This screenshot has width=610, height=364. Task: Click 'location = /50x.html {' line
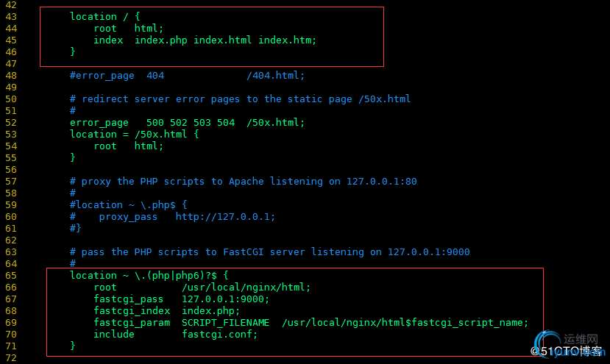(x=134, y=134)
